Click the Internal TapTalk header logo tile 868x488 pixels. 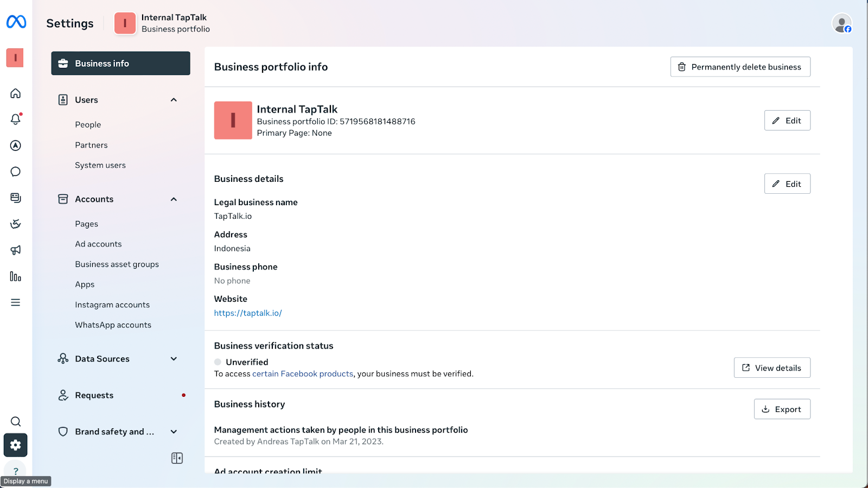(125, 23)
